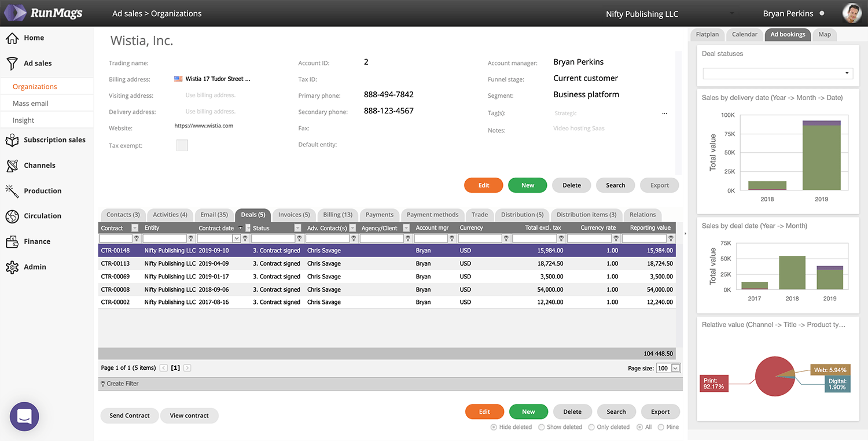Click filter icon beside Account mgr filter box
The image size is (868, 441).
pos(451,238)
